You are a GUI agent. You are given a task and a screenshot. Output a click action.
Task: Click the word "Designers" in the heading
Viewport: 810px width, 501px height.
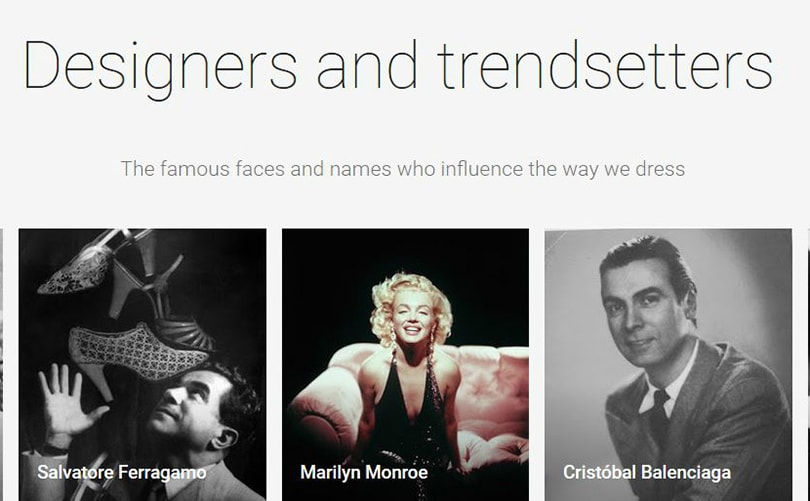tap(160, 65)
